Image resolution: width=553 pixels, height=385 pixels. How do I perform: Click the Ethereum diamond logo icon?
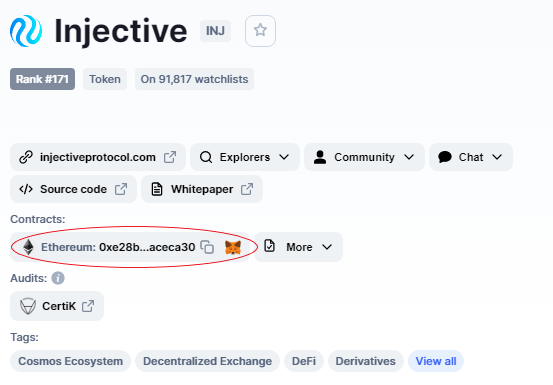tap(28, 247)
